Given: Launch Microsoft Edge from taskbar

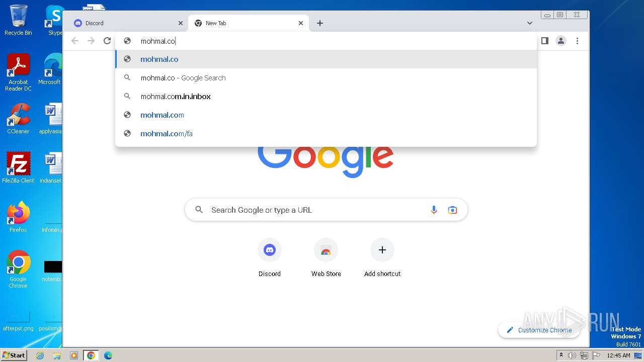Looking at the screenshot, I should pyautogui.click(x=108, y=355).
